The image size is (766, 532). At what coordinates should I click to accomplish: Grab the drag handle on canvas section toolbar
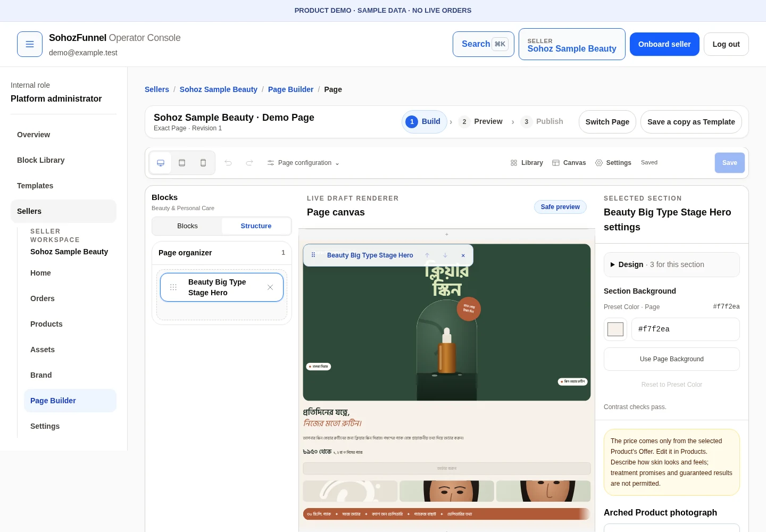[x=313, y=255]
